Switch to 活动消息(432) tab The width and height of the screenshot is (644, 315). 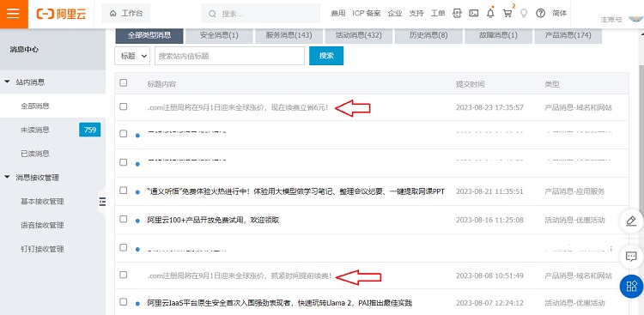(359, 35)
